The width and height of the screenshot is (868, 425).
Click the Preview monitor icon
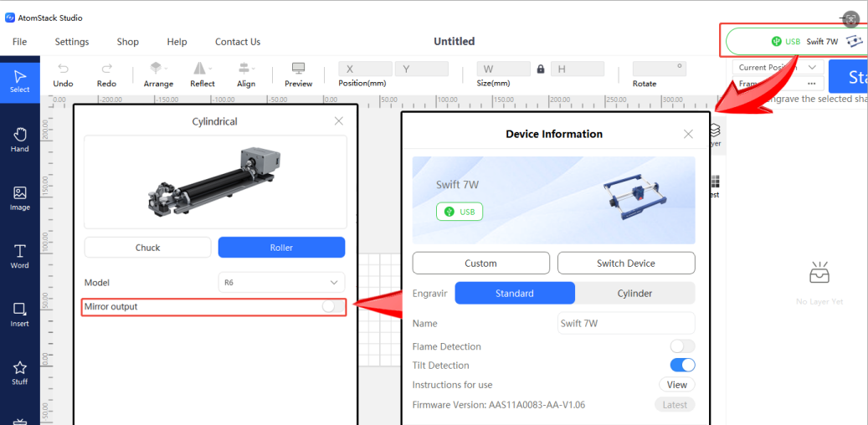pos(298,69)
